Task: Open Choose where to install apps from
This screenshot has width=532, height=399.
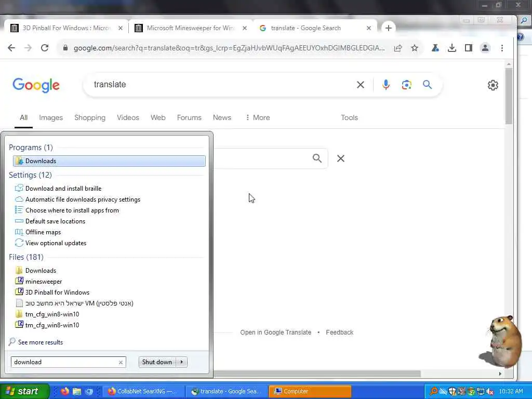Action: (72, 210)
